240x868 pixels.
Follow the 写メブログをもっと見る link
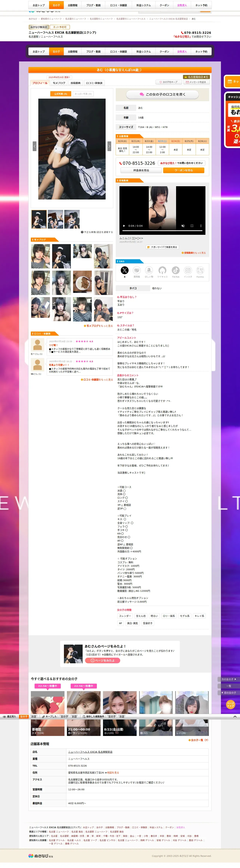pos(99,326)
